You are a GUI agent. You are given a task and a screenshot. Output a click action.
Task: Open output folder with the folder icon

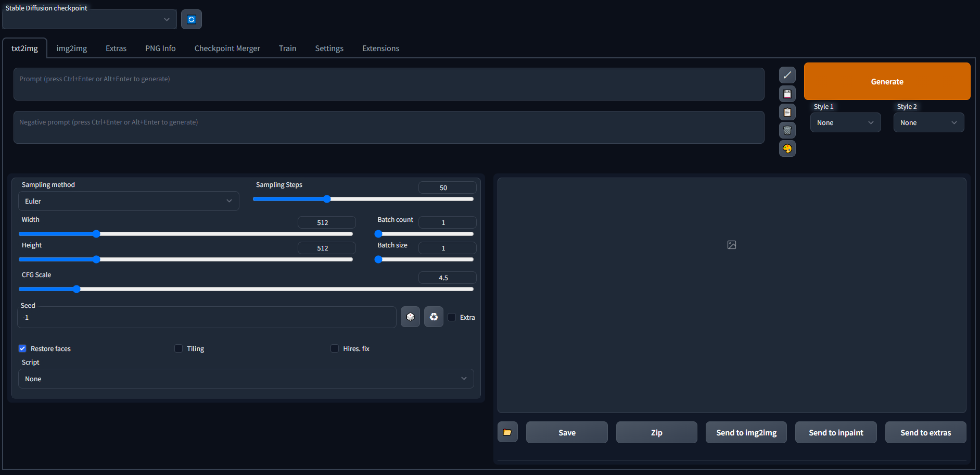(x=507, y=432)
